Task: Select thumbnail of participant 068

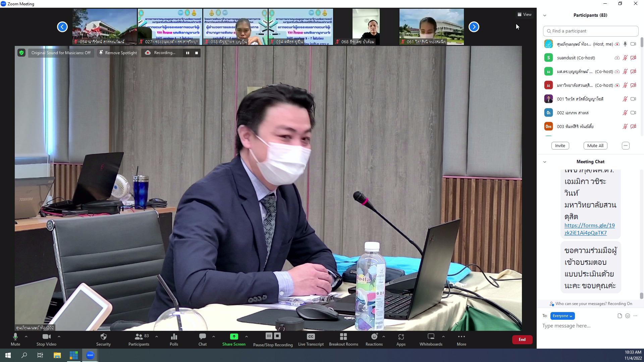Action: [366, 27]
